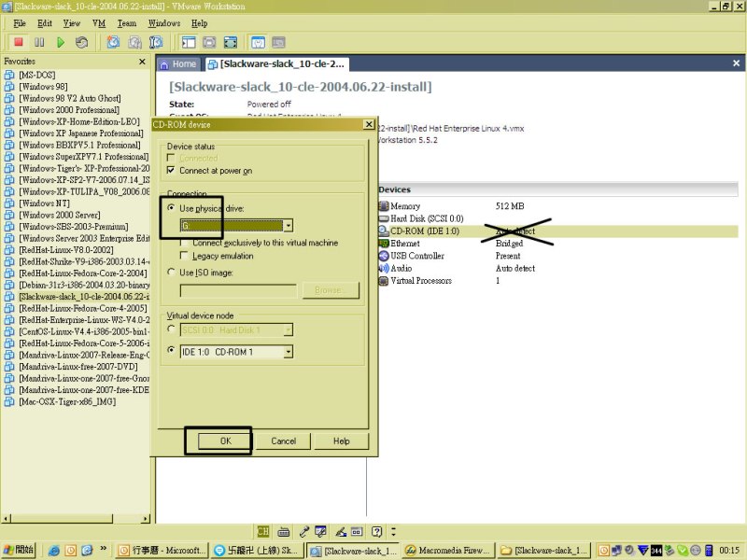747x560 pixels.
Task: Click the CH input language indicator
Action: pos(262,531)
